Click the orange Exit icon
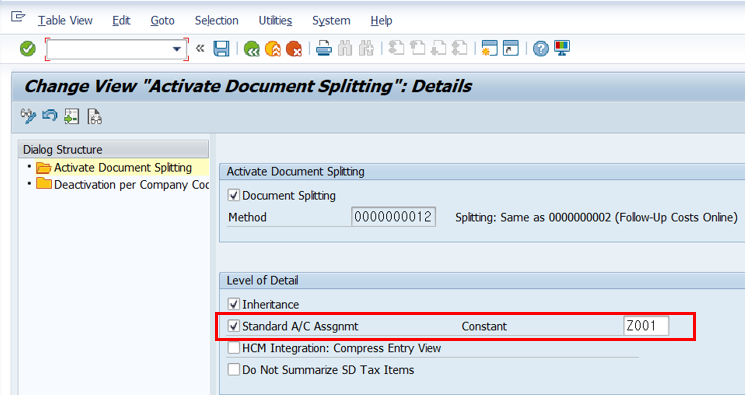Image resolution: width=745 pixels, height=395 pixels. pyautogui.click(x=273, y=48)
